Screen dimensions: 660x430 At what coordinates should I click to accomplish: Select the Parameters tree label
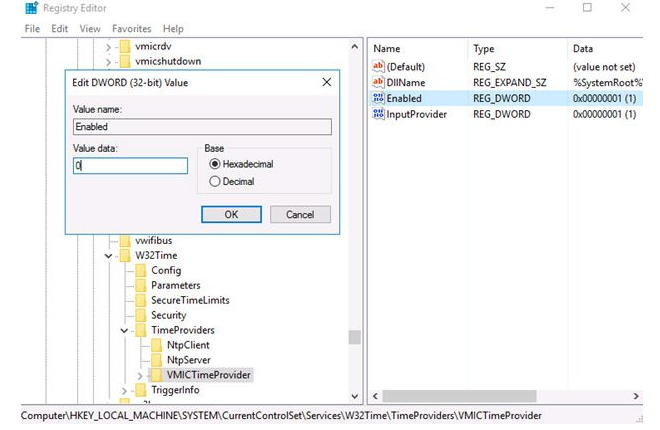tap(176, 285)
